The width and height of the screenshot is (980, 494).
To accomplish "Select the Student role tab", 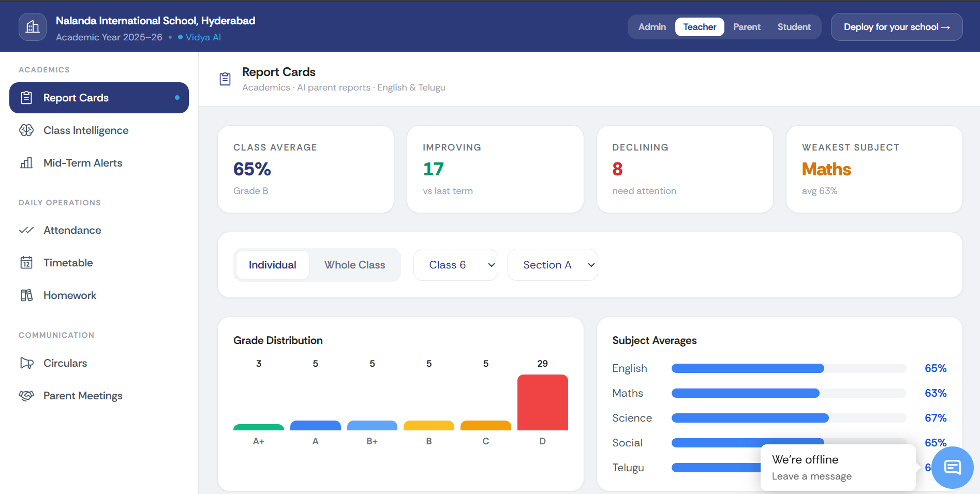I will coord(794,27).
